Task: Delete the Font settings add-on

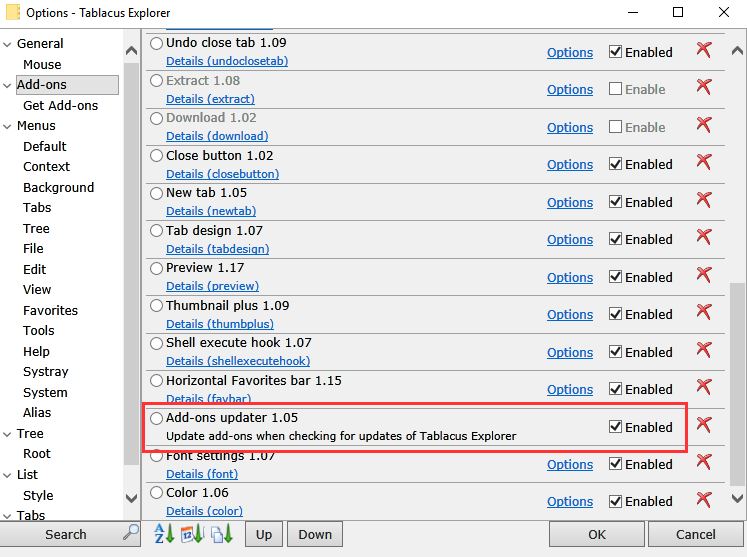Action: click(x=704, y=462)
